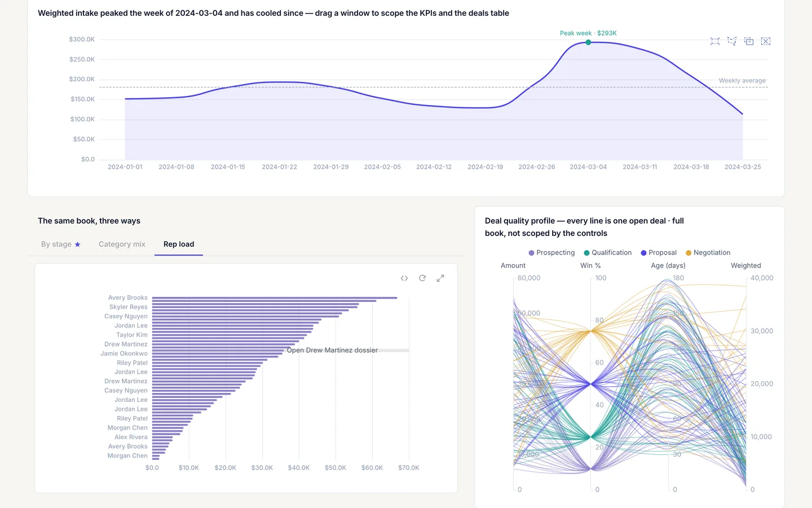
Task: Click the 2024-03-04 axis date label
Action: [588, 167]
